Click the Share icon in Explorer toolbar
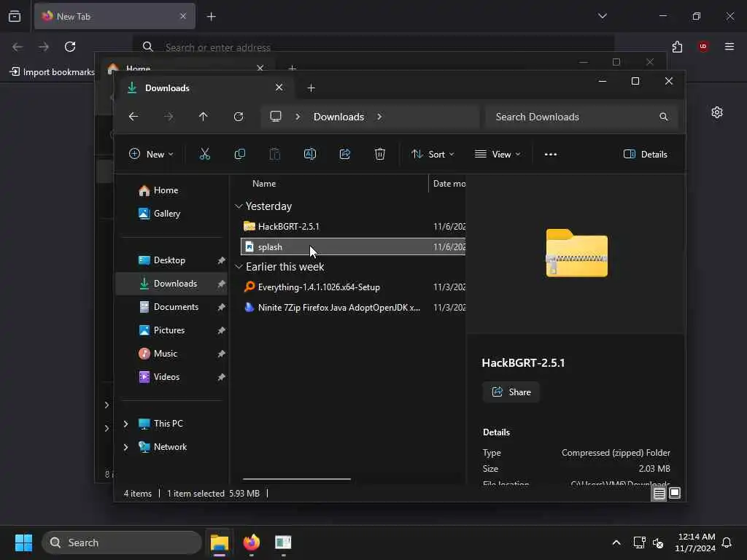747x560 pixels. point(345,155)
